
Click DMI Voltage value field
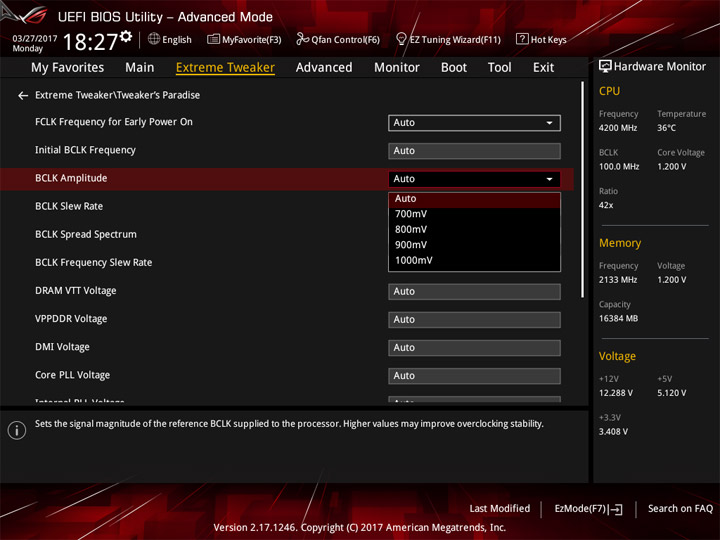474,348
